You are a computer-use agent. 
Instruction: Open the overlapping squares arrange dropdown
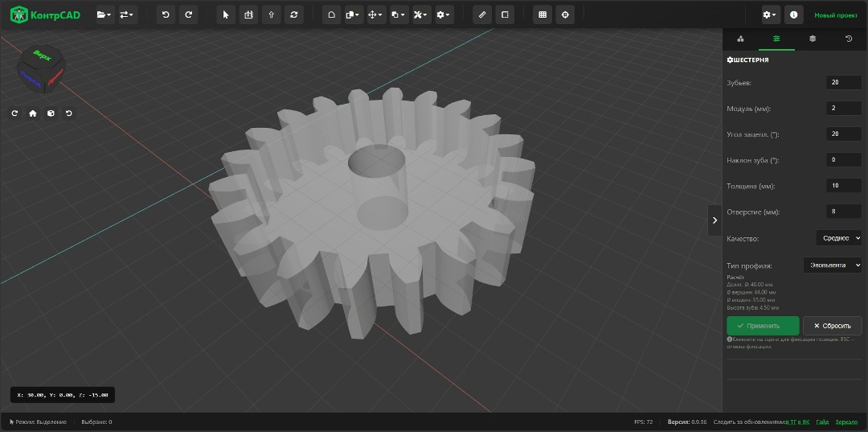coord(399,15)
